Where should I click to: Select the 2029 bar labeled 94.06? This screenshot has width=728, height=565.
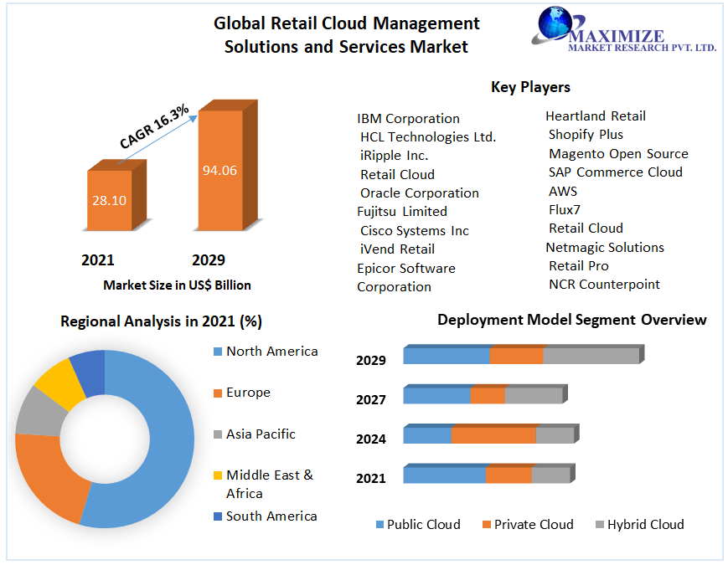click(219, 171)
